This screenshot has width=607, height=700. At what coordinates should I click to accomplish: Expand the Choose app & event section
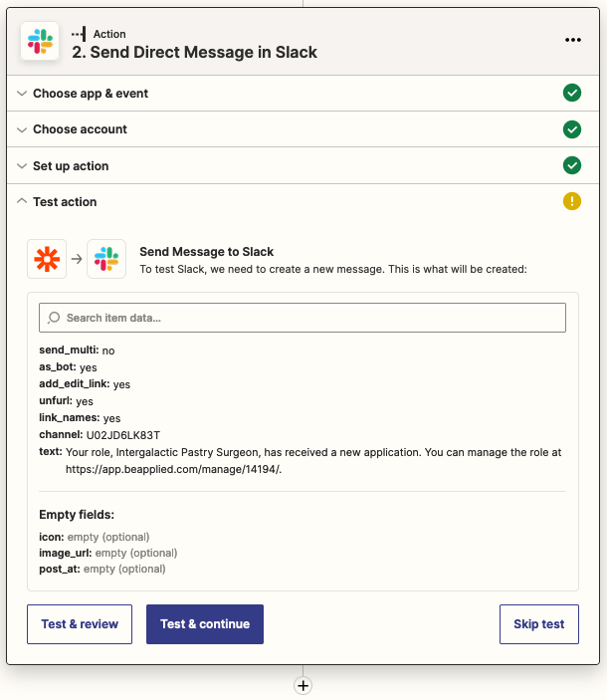click(90, 94)
